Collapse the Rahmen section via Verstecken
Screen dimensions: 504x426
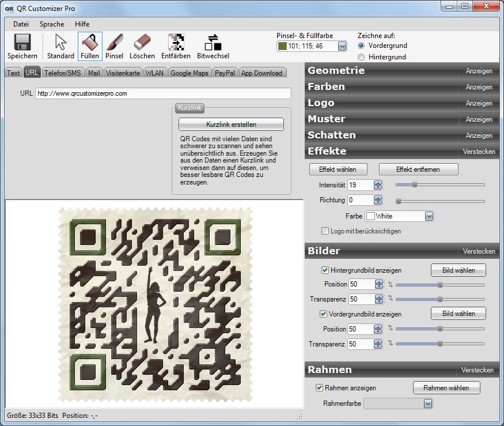[478, 370]
